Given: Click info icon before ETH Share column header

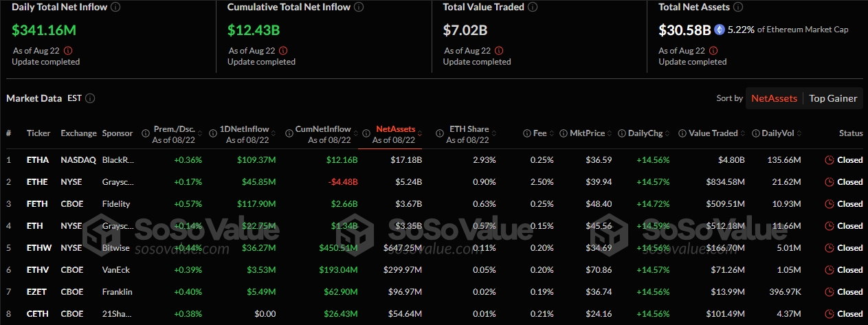Looking at the screenshot, I should pyautogui.click(x=440, y=133).
